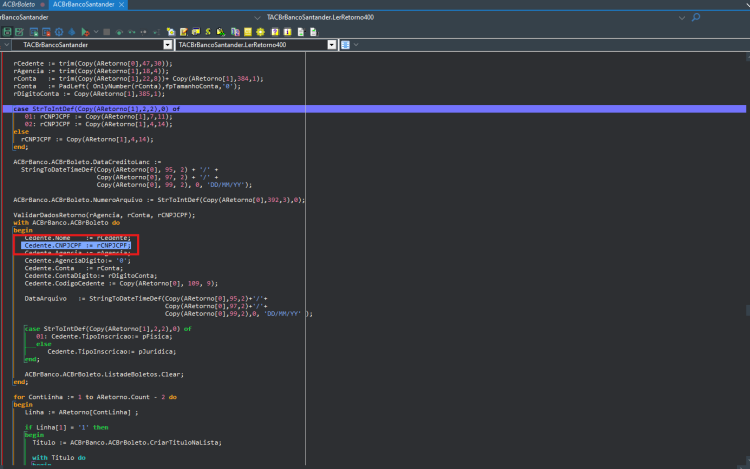Click the blue list view icon
This screenshot has height=469, width=750.
pyautogui.click(x=345, y=45)
